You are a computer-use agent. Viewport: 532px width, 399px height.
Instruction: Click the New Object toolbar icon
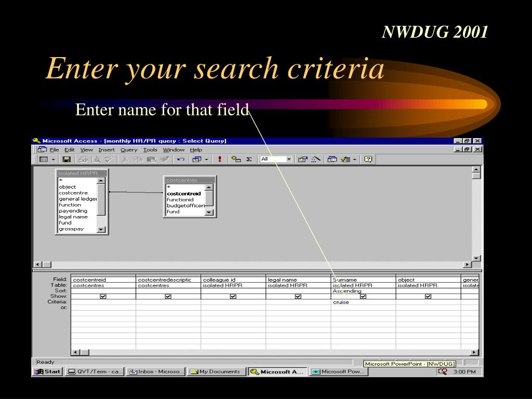click(345, 159)
